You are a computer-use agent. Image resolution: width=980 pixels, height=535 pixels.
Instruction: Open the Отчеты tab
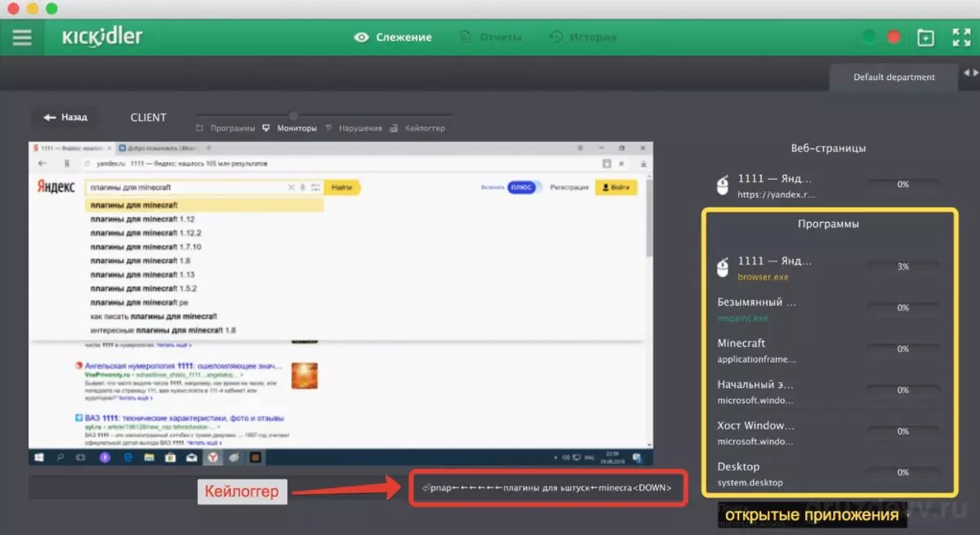click(491, 37)
